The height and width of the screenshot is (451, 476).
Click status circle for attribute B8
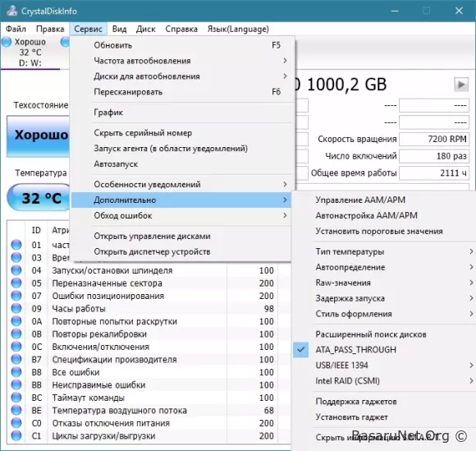coord(16,372)
